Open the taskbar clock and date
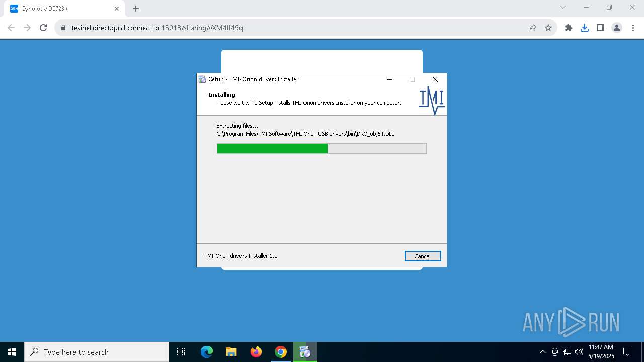Viewport: 644px width, 362px height. pyautogui.click(x=601, y=352)
